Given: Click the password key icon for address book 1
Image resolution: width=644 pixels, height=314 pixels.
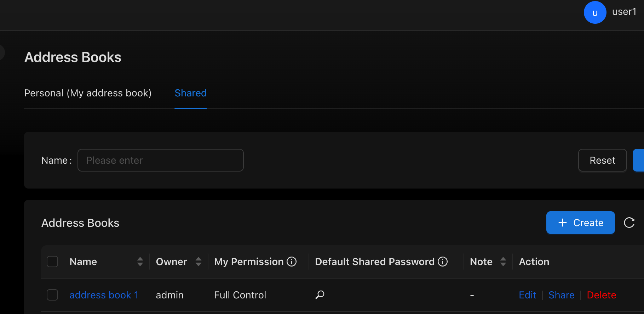Looking at the screenshot, I should (320, 295).
